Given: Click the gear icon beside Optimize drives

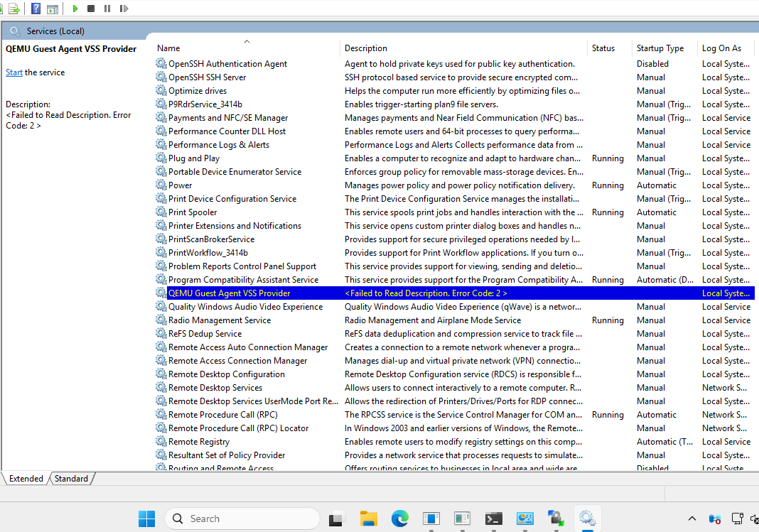Looking at the screenshot, I should (161, 90).
